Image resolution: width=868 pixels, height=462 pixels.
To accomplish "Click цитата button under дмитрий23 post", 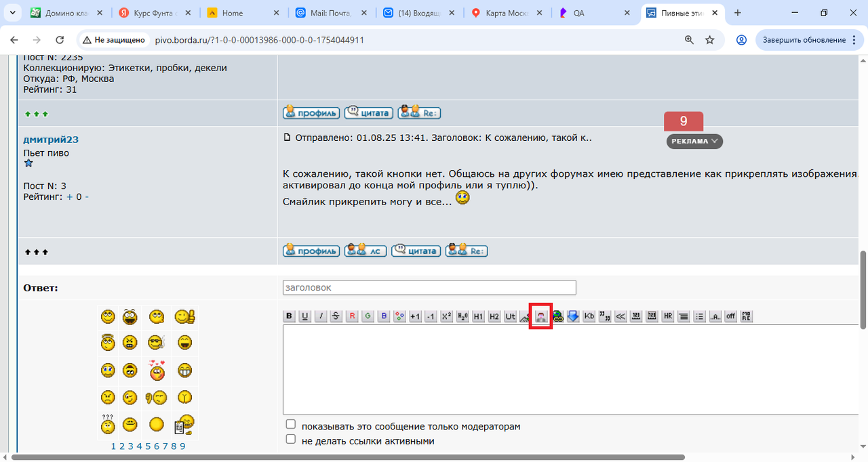I will tap(416, 251).
